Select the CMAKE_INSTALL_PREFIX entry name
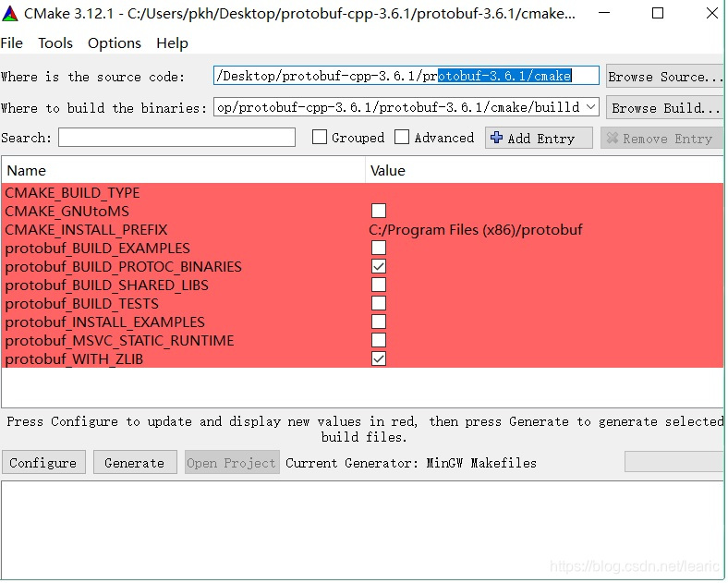 click(x=86, y=230)
